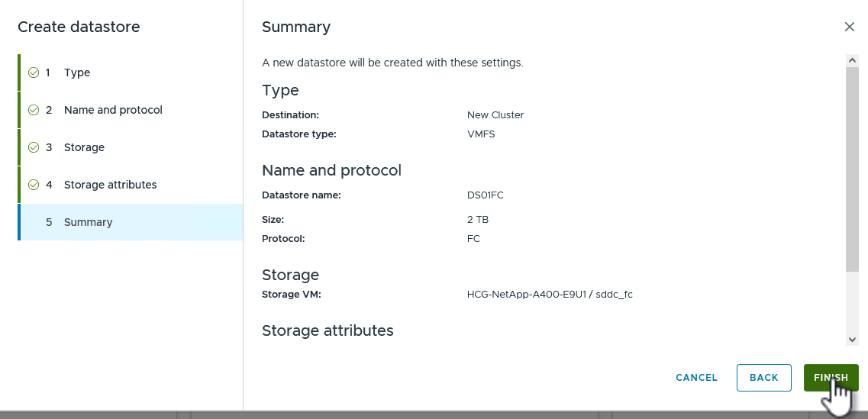Return to the Storage attributes step
The image size is (868, 419).
(110, 185)
